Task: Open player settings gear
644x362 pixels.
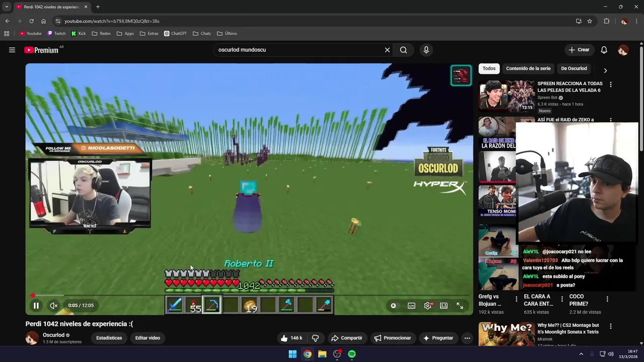Action: (428, 305)
